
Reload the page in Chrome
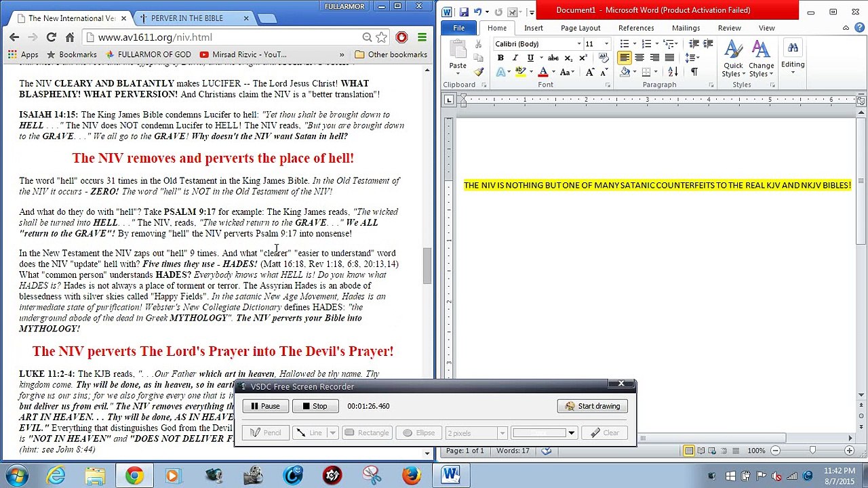51,37
